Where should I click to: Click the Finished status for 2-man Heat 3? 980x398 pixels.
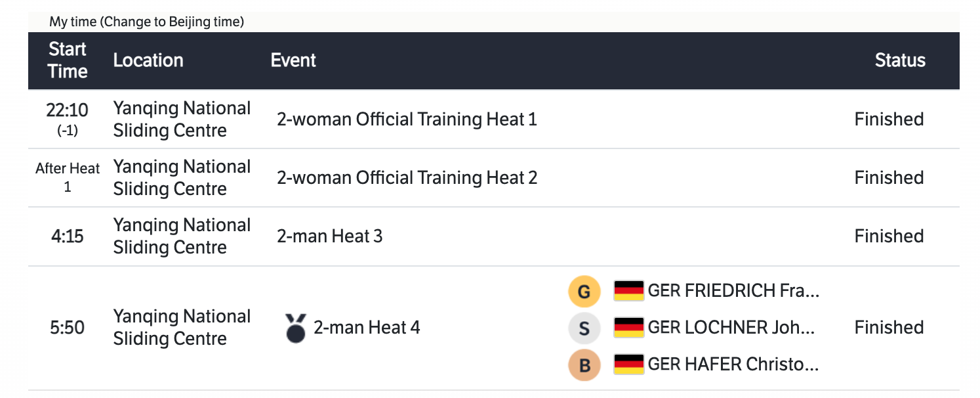coord(889,236)
